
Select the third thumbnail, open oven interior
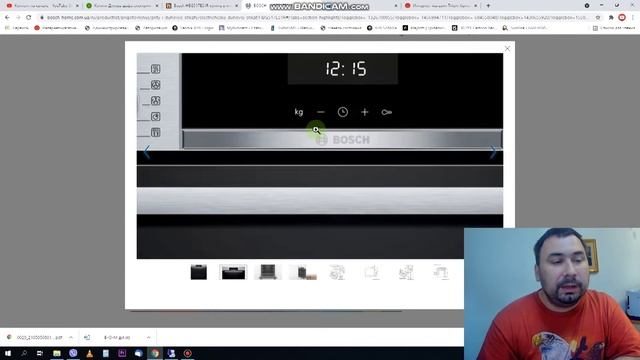pos(268,272)
